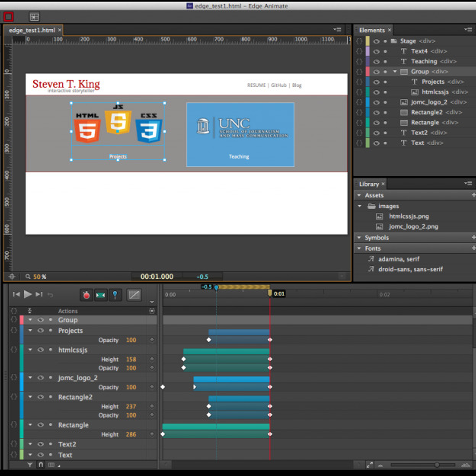Screen dimensions: 476x476
Task: Collapse the Assets section in the Library
Action: 359,195
